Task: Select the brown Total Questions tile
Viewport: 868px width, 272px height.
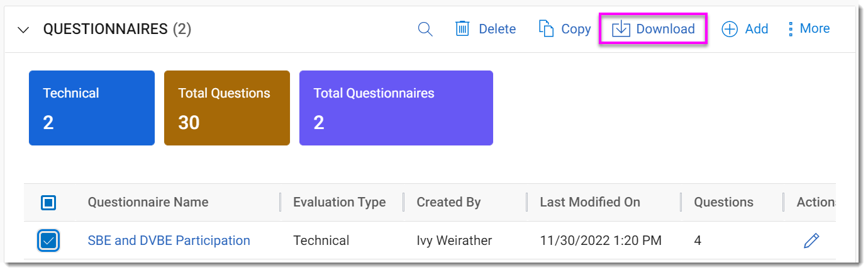Action: tap(227, 108)
